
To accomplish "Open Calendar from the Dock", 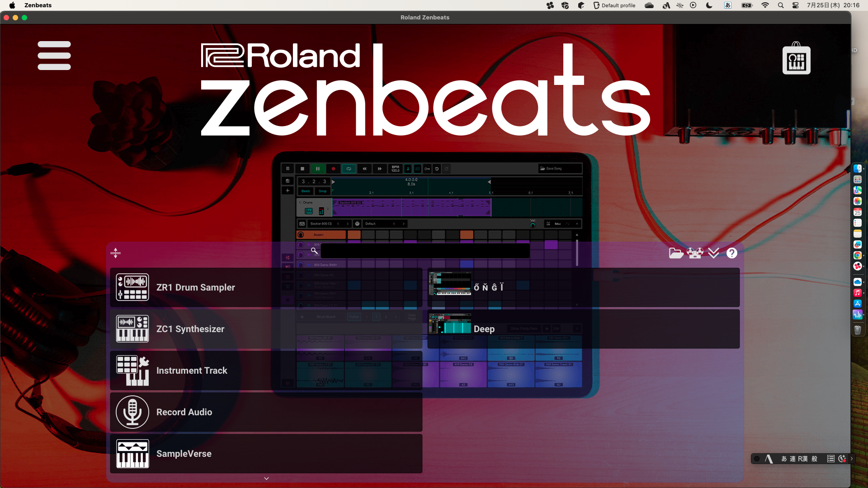I will pyautogui.click(x=857, y=212).
